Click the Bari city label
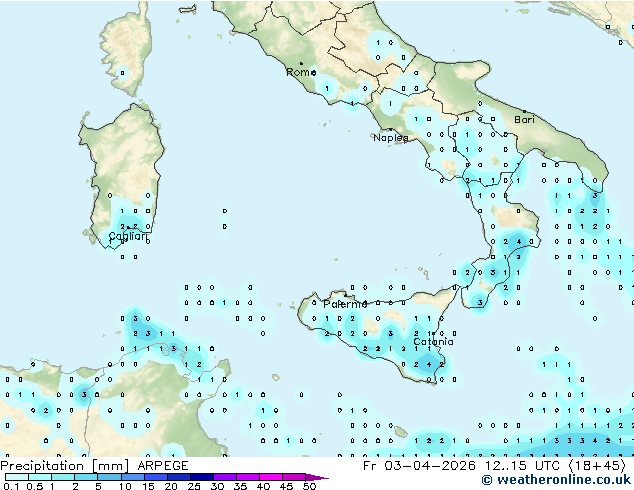Viewport: 634px width, 490px height. click(524, 120)
